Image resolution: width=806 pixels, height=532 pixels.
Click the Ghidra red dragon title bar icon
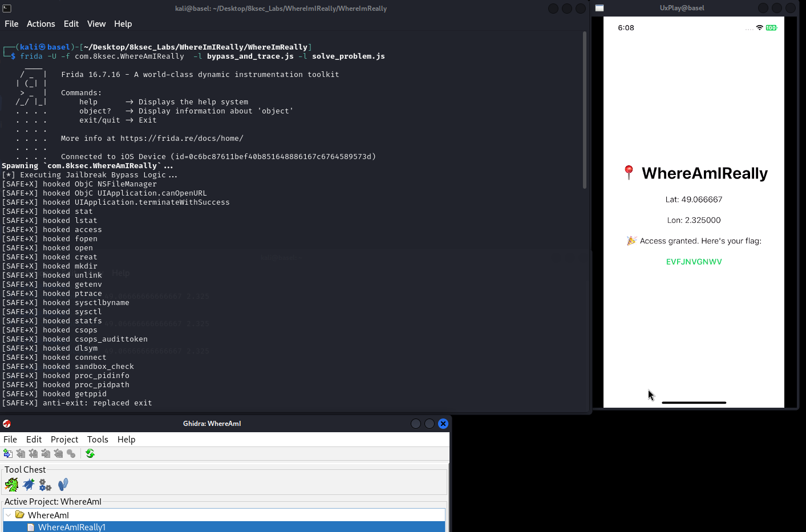(7, 424)
